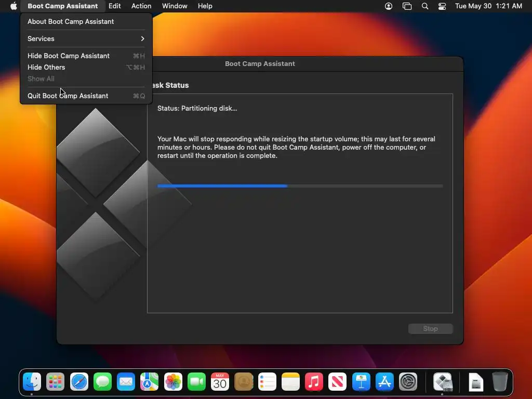This screenshot has width=532, height=399.
Task: Open Finder from the dock
Action: [x=32, y=382]
